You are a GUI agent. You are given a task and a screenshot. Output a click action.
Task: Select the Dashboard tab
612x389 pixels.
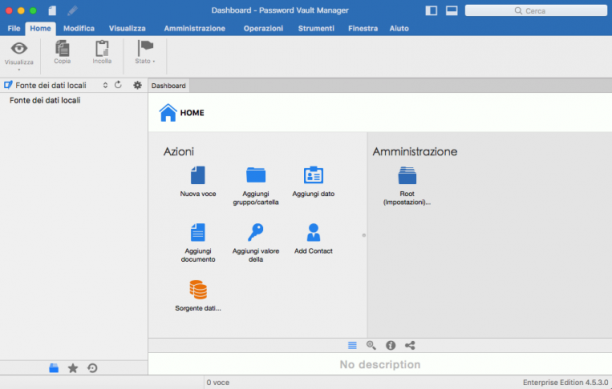click(169, 85)
